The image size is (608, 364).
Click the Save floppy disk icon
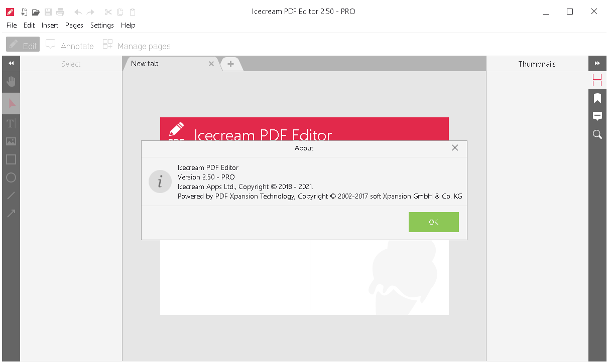(x=48, y=12)
